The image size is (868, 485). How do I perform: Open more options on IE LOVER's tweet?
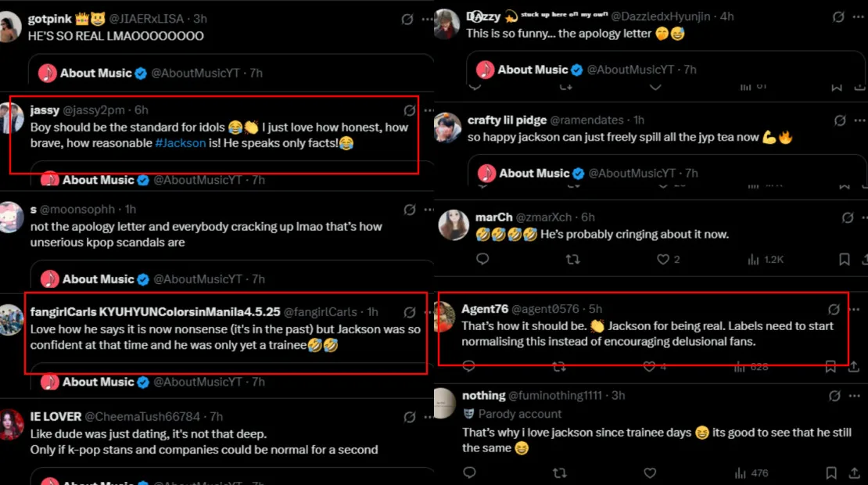click(428, 417)
